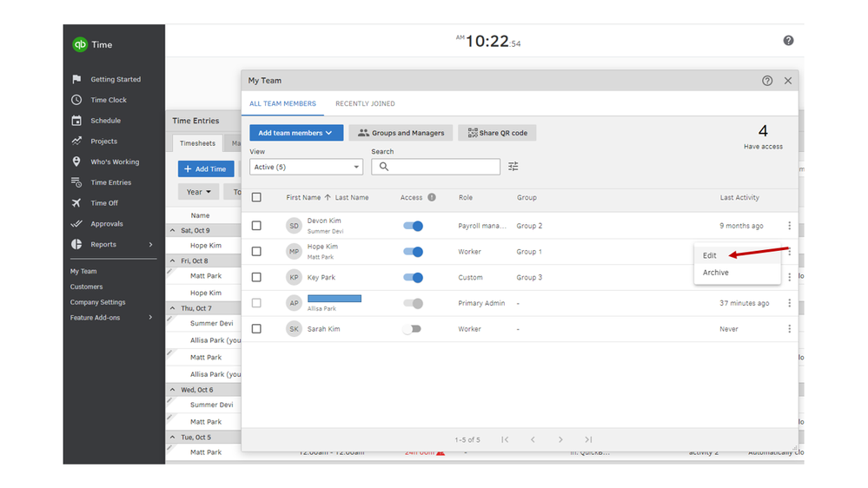This screenshot has height=488, width=868.
Task: Open more options for Key Park row
Action: [790, 277]
